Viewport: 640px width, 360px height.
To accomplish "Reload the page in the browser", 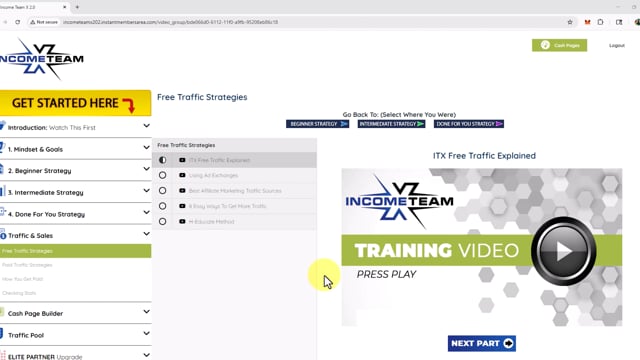I will (18, 22).
